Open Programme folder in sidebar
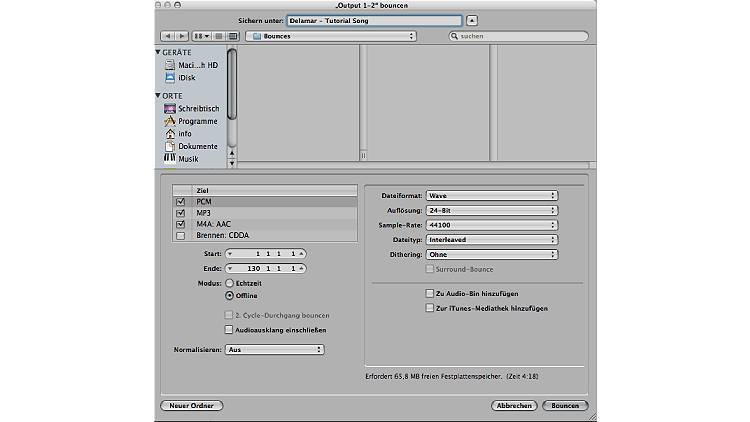This screenshot has width=750, height=422. [x=191, y=121]
